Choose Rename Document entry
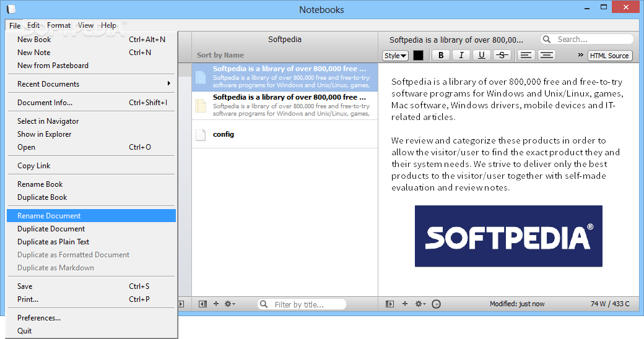644x339 pixels. pos(92,216)
